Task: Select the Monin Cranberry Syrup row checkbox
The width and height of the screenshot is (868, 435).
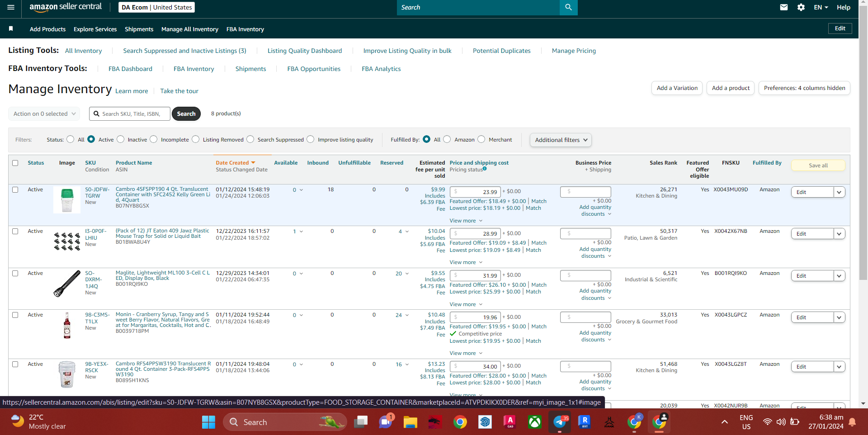Action: [15, 315]
